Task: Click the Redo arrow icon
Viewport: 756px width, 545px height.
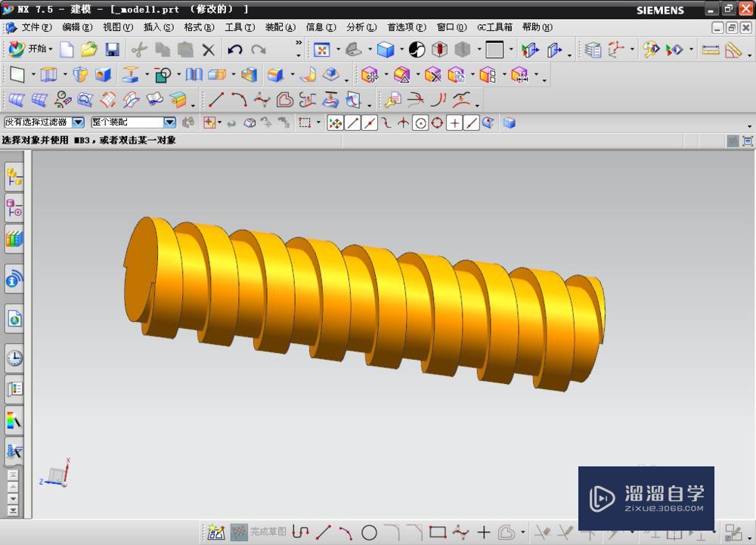Action: coord(259,50)
